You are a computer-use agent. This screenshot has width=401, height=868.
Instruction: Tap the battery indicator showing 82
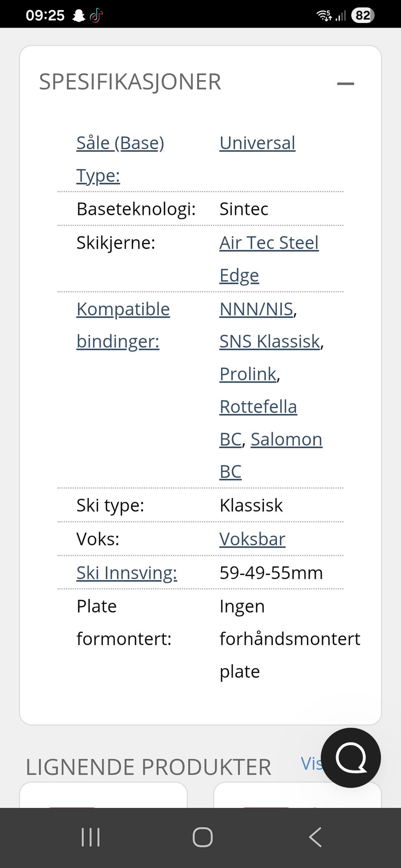tap(363, 15)
